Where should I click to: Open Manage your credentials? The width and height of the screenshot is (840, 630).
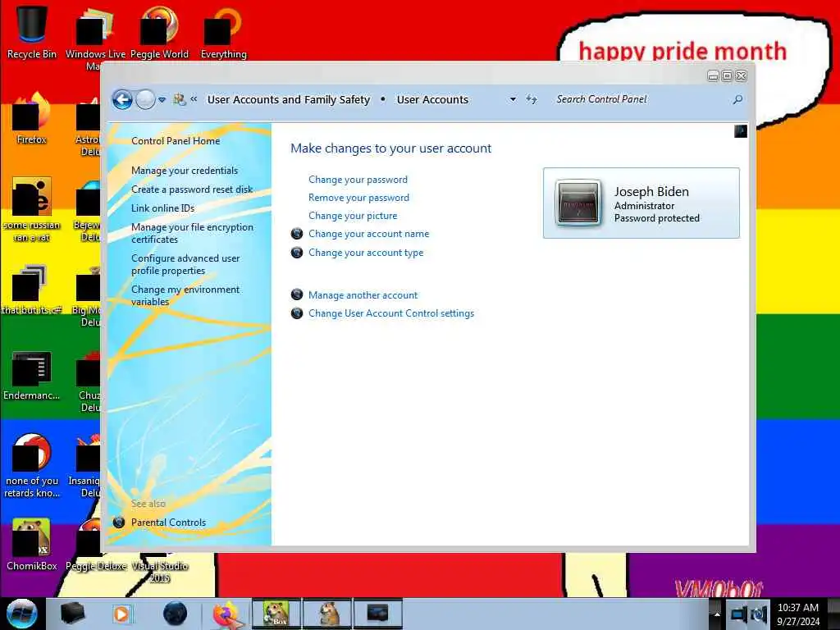(185, 171)
